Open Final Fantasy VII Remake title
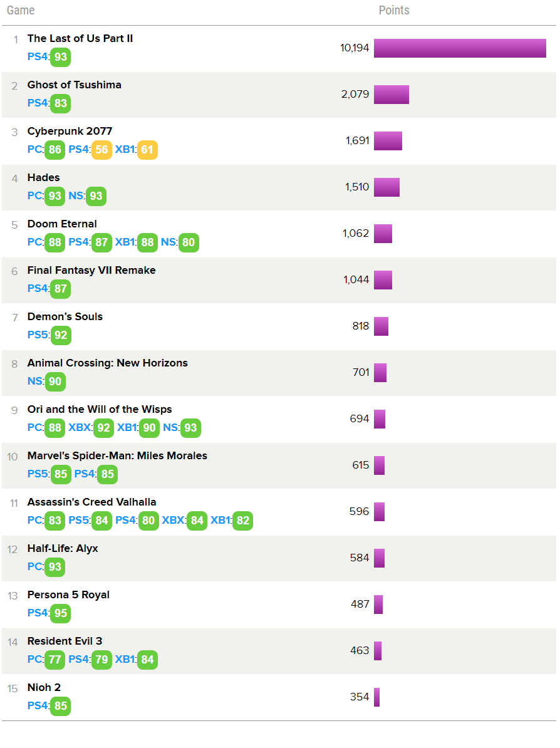The width and height of the screenshot is (560, 748). click(91, 270)
